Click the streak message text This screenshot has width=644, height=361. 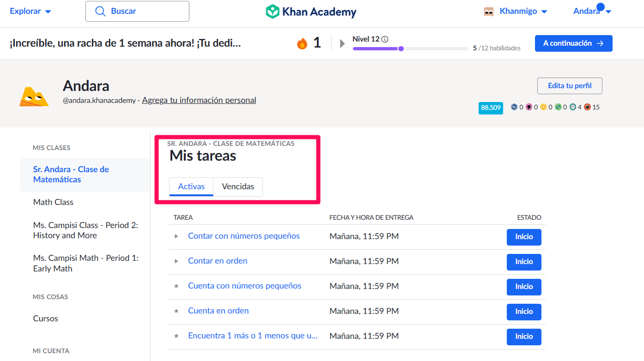(125, 43)
